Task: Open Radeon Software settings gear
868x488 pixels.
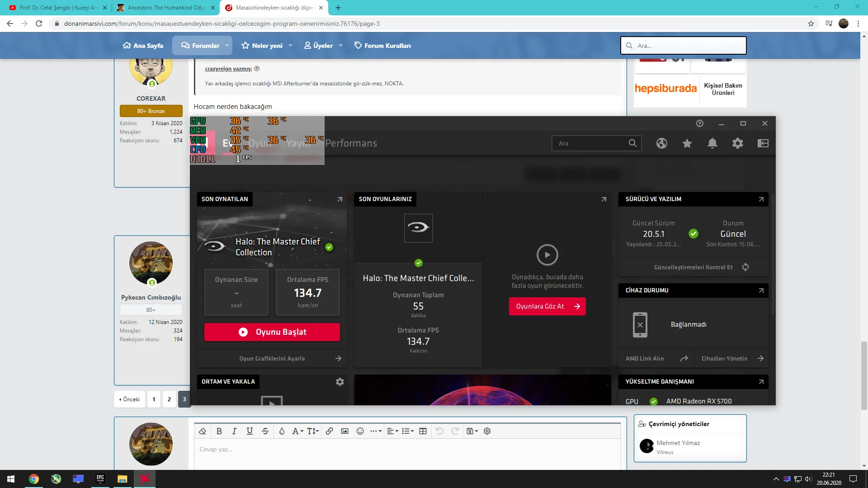Action: 738,143
